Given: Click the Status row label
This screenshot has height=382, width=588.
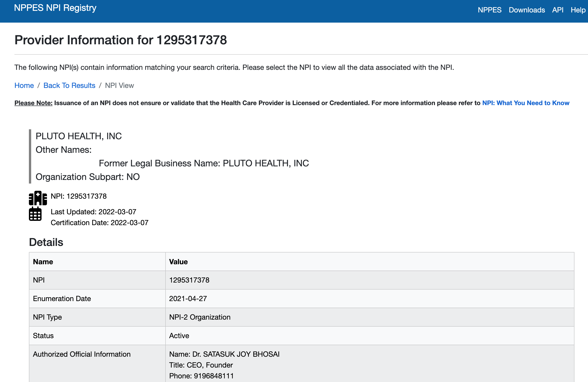Looking at the screenshot, I should pos(43,335).
